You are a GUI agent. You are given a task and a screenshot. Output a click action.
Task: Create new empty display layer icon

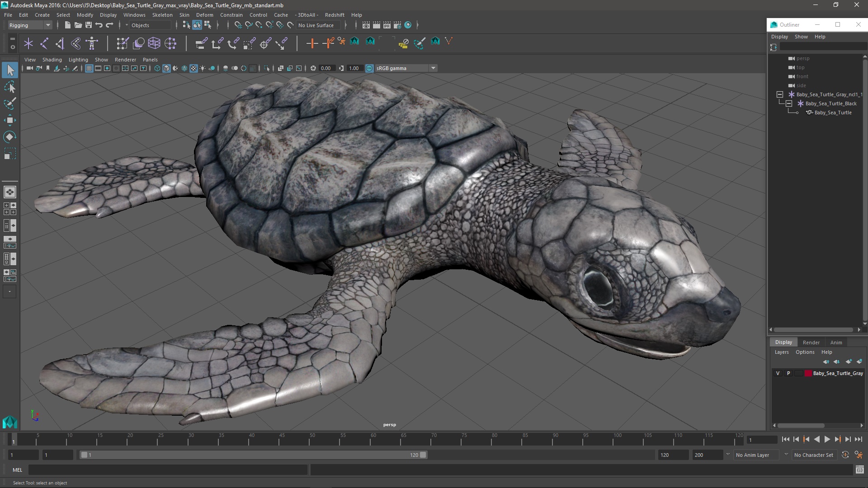tap(849, 361)
